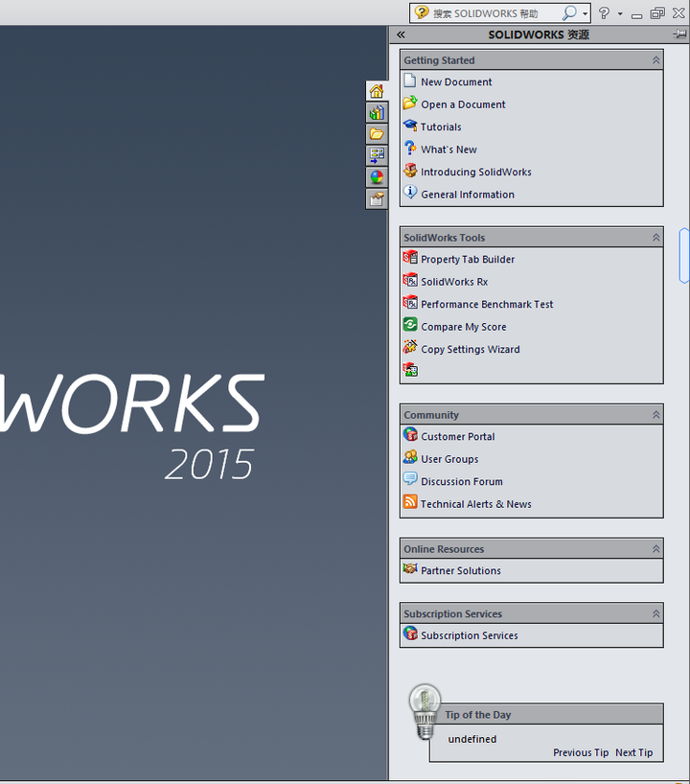Click the Compare My Score green icon
690x784 pixels.
(410, 325)
